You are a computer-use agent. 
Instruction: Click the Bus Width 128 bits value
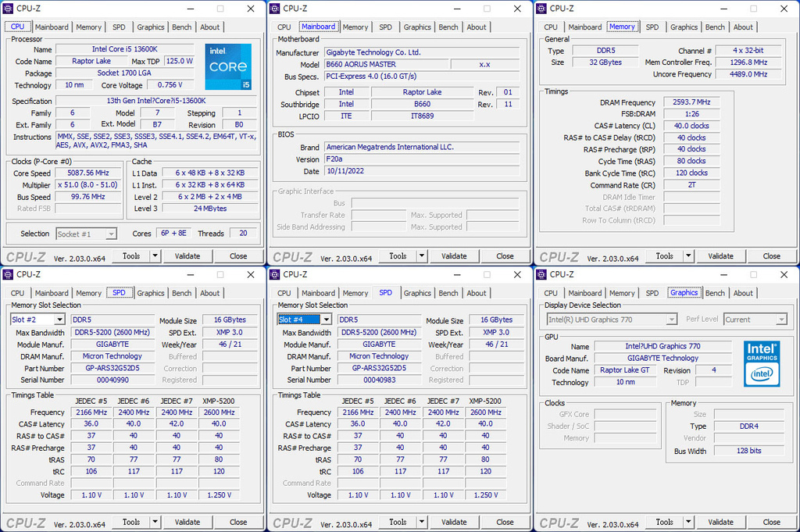pos(748,451)
